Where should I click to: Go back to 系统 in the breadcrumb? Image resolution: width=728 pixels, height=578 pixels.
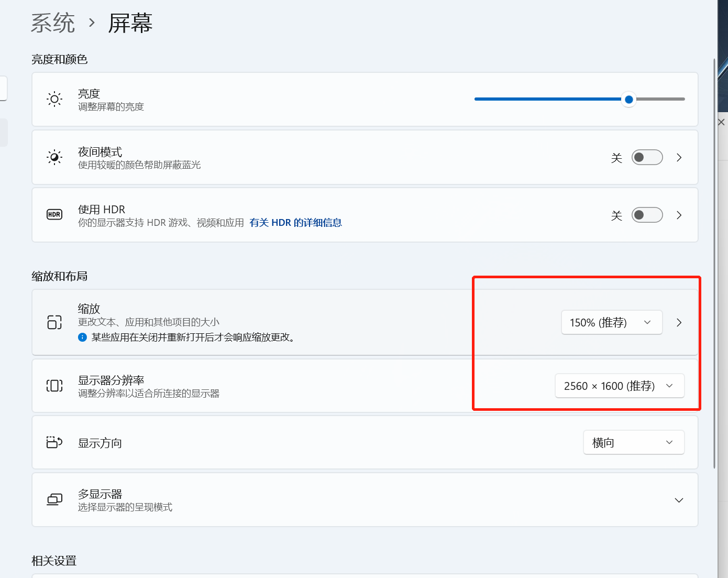(x=53, y=23)
